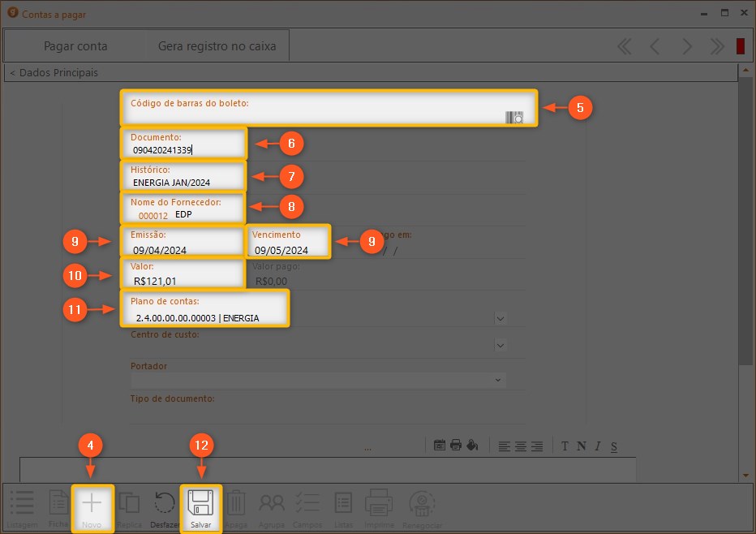Click the Apaga trash can icon
Viewport: 756px width, 534px height.
[x=236, y=504]
